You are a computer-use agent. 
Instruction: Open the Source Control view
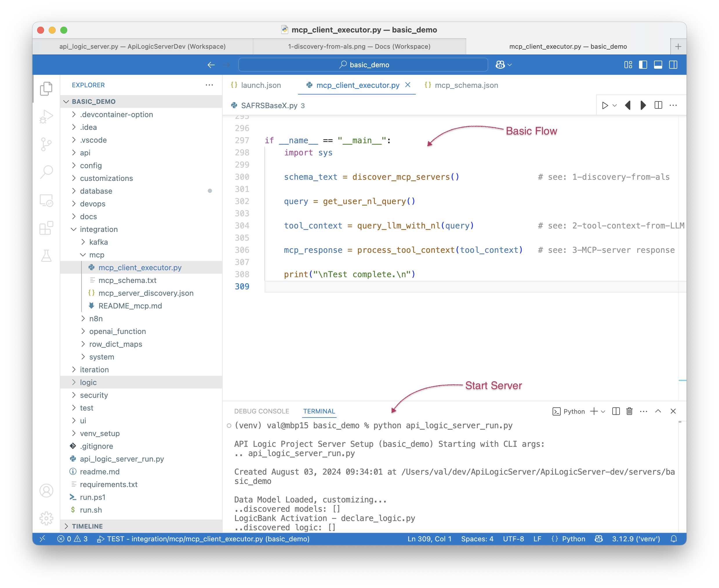[x=46, y=144]
